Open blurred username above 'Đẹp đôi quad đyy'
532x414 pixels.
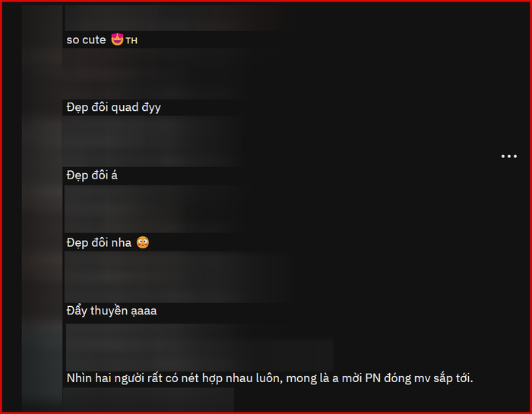coord(156,74)
